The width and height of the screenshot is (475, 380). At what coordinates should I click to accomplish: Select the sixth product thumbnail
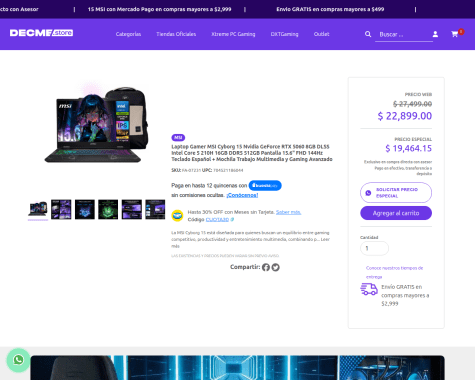tap(155, 209)
